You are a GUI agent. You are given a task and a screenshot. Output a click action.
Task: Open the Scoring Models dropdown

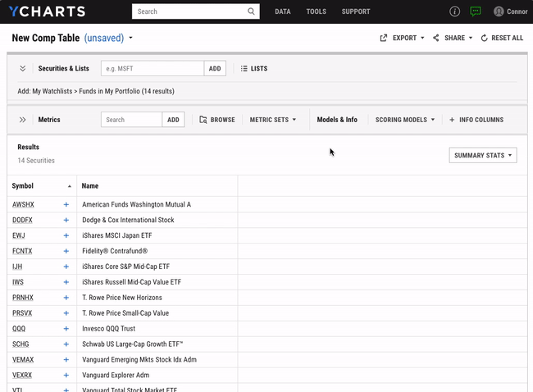tap(405, 120)
